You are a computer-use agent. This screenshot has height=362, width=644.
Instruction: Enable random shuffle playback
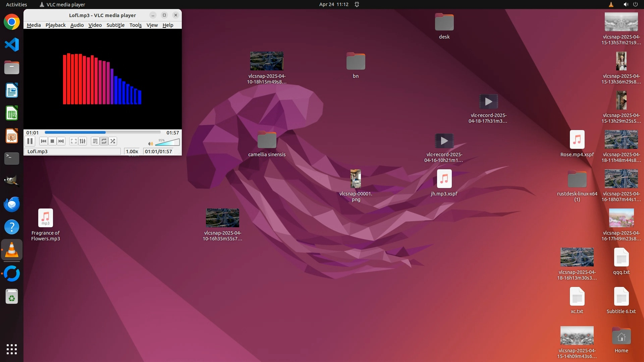[113, 141]
